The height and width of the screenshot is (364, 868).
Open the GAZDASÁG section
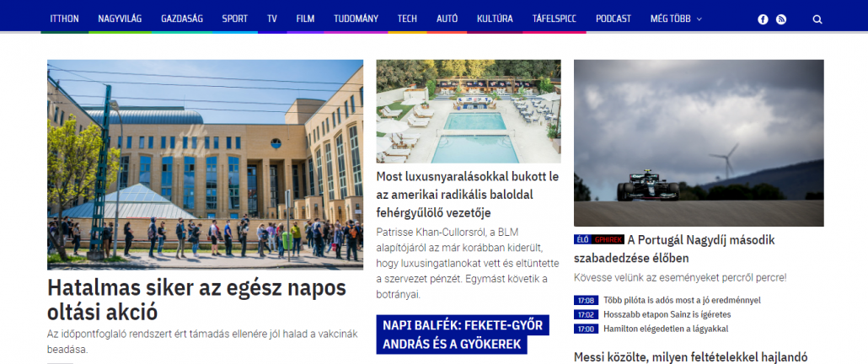[182, 19]
